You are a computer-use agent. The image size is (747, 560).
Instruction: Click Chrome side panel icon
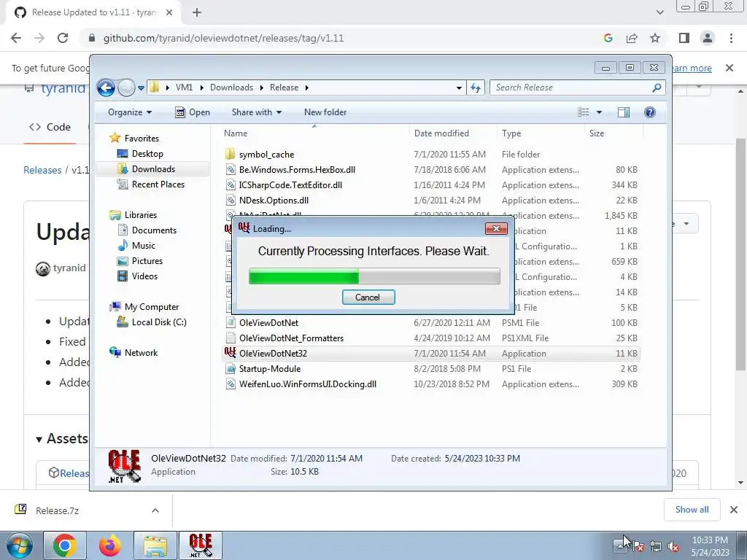pos(684,38)
